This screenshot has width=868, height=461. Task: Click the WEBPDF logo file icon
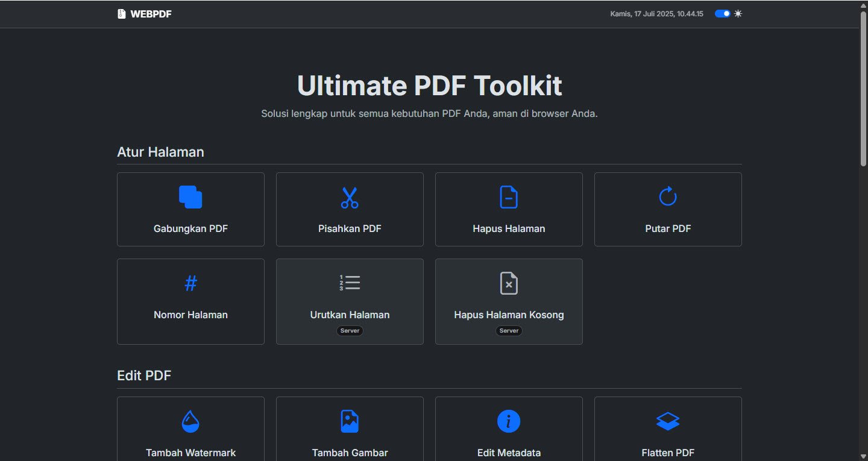(x=122, y=13)
